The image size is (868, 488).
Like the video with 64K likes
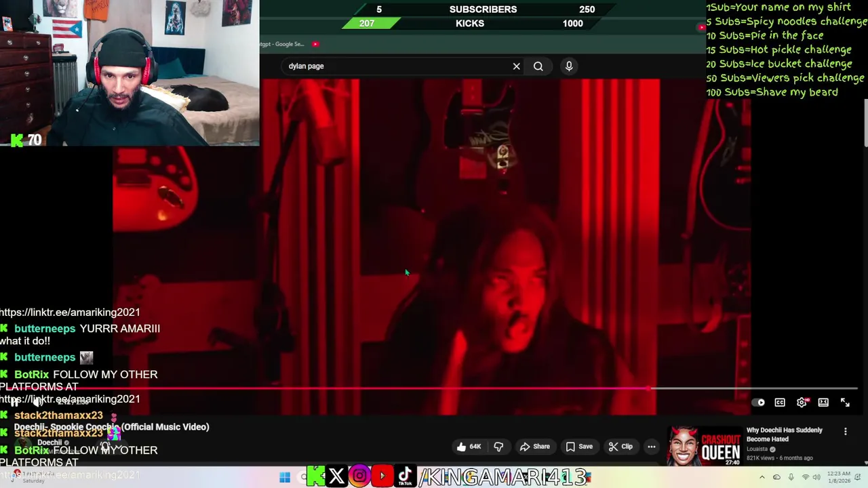click(x=469, y=447)
